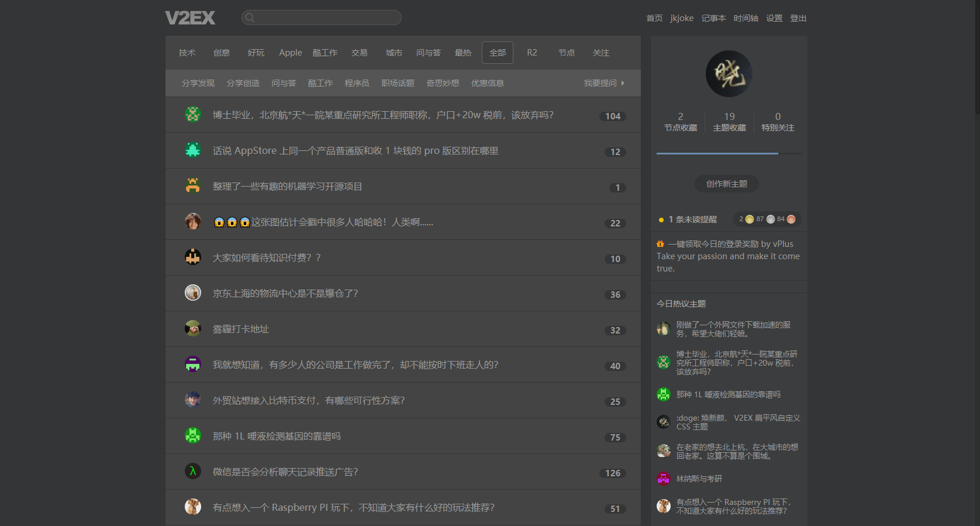Open avatar beside 林纳斯与考研 hot topic
Image resolution: width=980 pixels, height=526 pixels.
click(664, 479)
